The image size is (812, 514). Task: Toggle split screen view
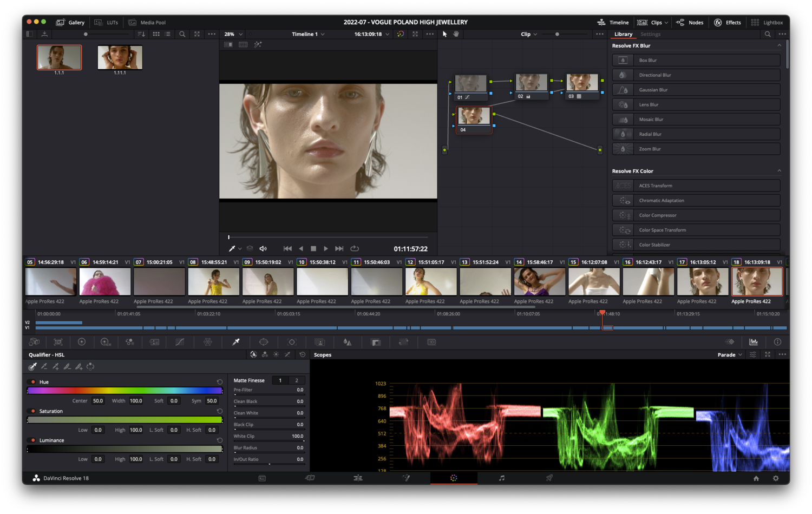pyautogui.click(x=243, y=45)
